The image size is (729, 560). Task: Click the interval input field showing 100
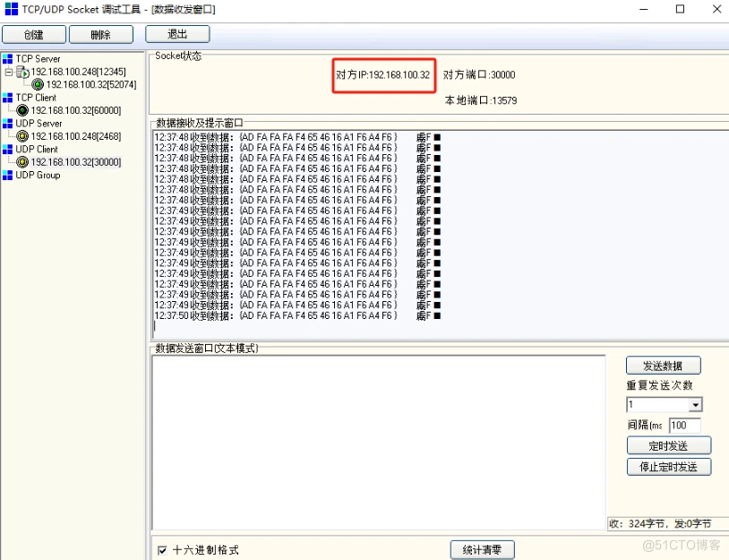point(685,426)
